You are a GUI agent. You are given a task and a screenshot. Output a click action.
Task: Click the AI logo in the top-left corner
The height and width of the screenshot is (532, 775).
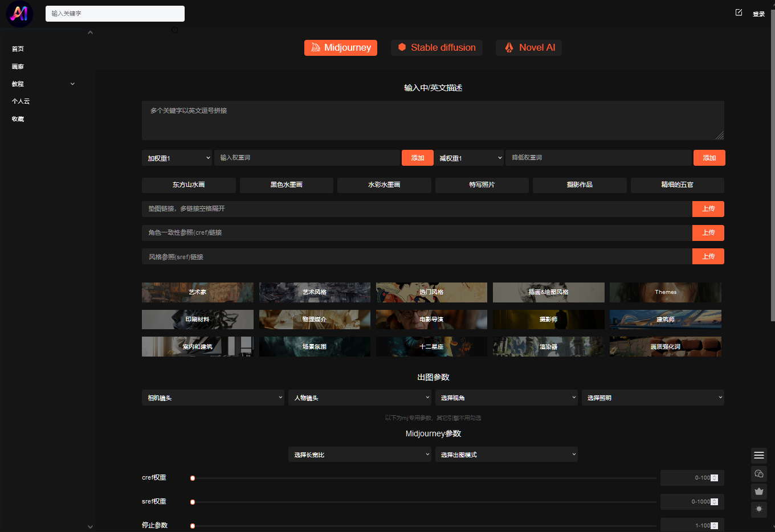19,14
